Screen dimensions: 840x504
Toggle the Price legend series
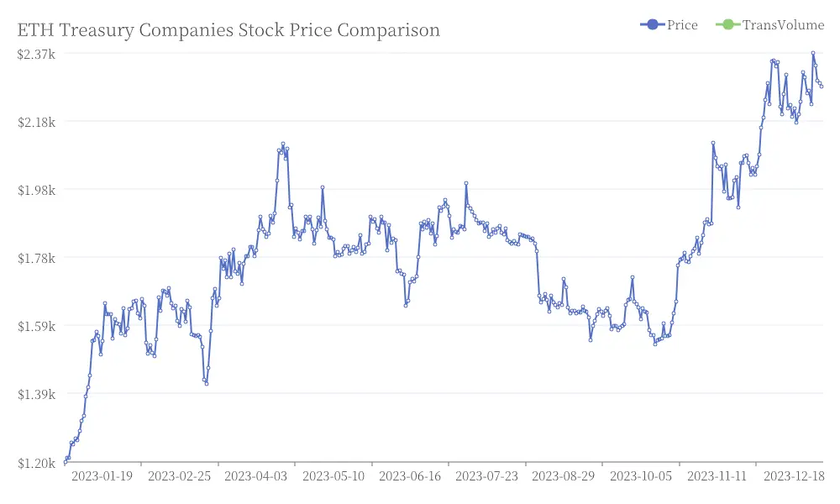(x=669, y=24)
